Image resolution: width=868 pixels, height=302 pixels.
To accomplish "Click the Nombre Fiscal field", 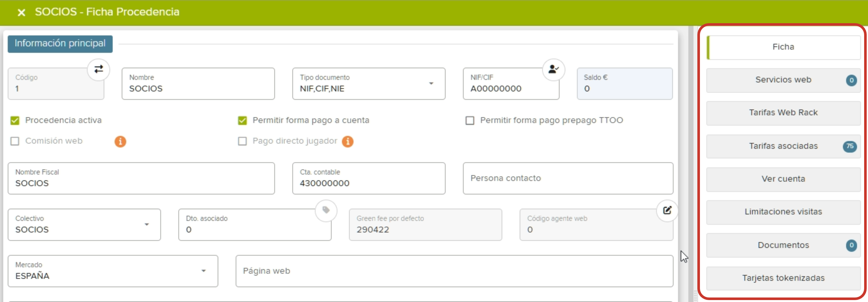I will coord(141,178).
